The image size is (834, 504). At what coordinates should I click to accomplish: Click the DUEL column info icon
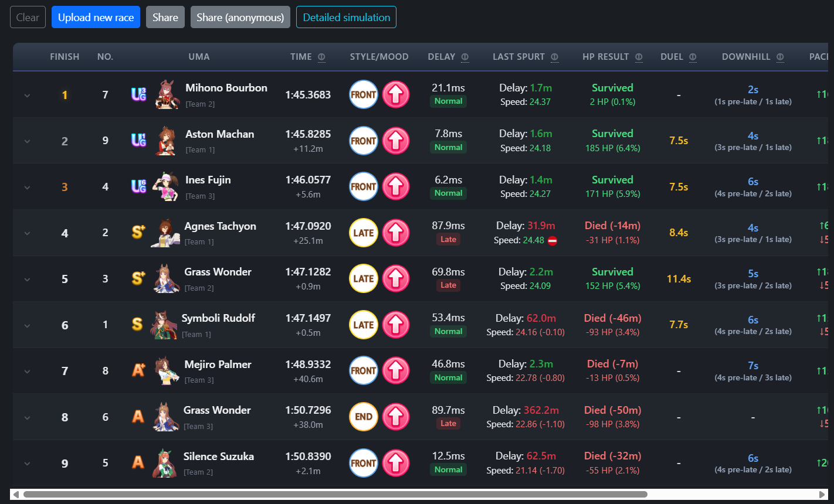click(693, 57)
